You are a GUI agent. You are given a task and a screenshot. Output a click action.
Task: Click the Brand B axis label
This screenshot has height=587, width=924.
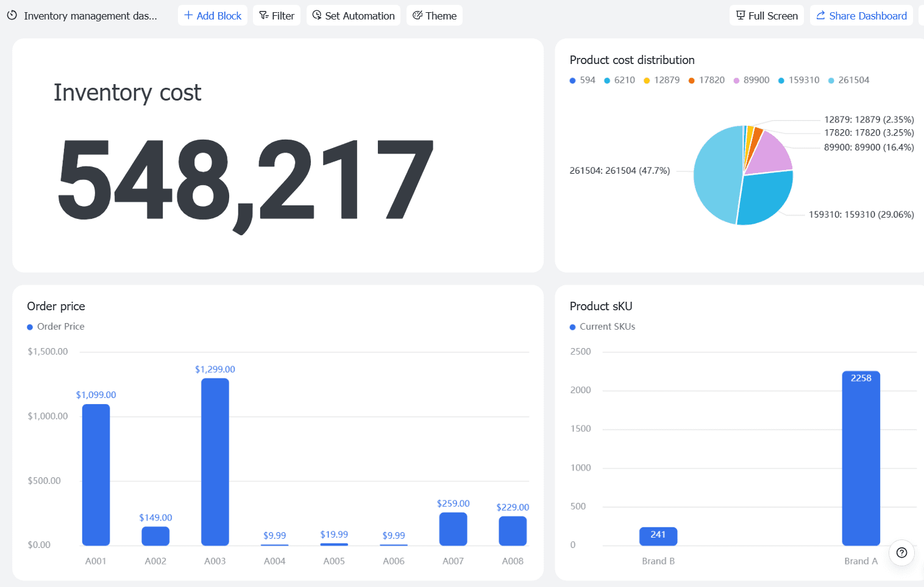(x=658, y=561)
